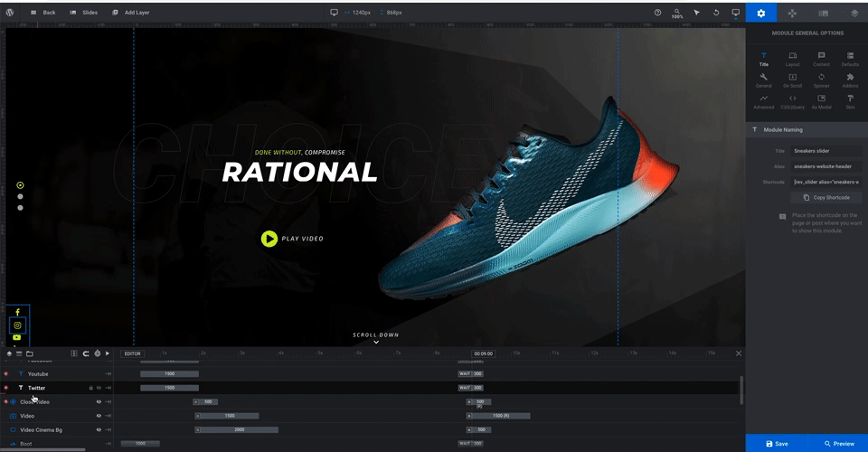Click the Video Cinema Bg 2000 animation bar
This screenshot has width=868, height=452.
(x=236, y=429)
